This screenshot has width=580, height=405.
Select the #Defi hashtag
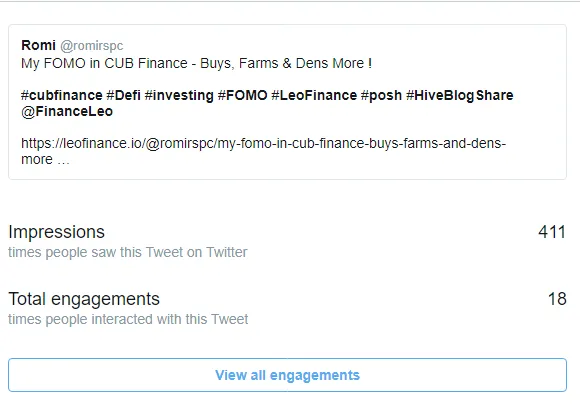(124, 95)
